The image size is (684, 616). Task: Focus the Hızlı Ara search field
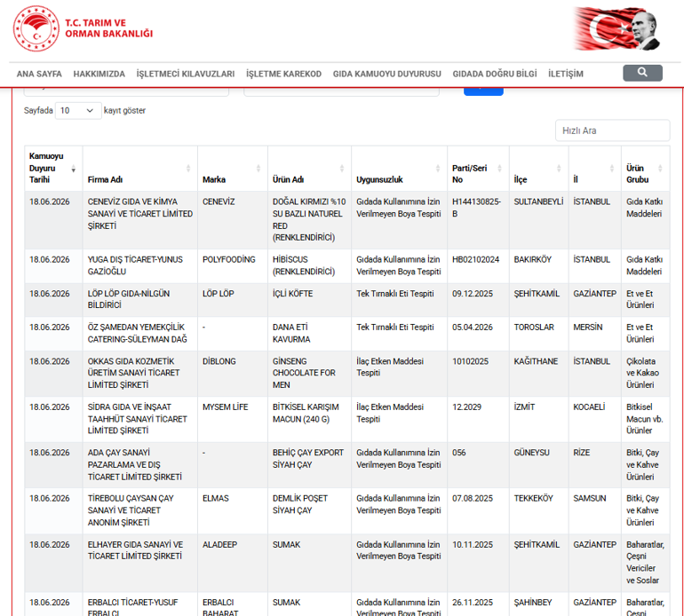point(612,130)
